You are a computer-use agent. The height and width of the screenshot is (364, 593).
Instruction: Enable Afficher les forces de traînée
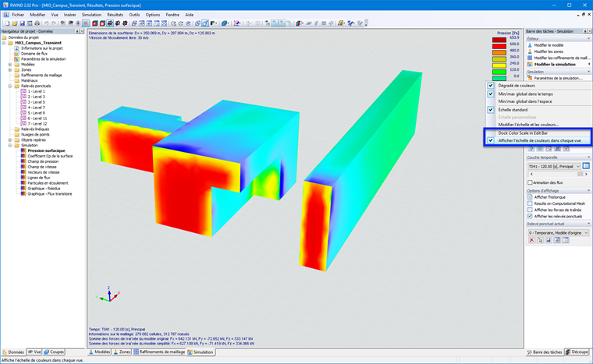(530, 210)
